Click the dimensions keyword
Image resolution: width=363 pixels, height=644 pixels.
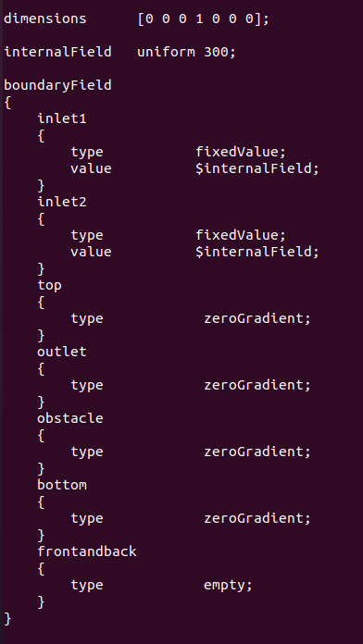45,19
